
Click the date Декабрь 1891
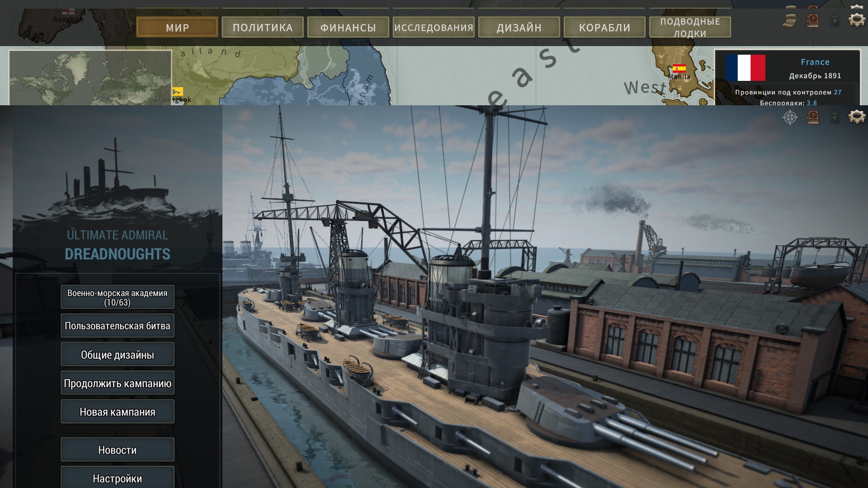point(815,75)
